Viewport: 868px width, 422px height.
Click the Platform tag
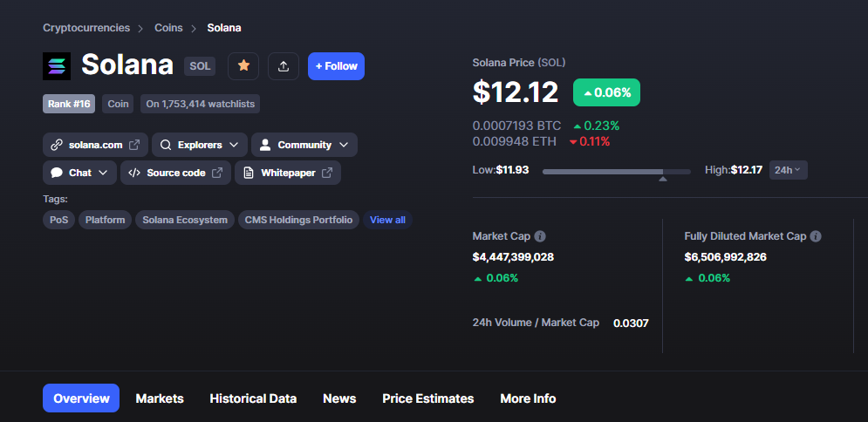coord(106,220)
